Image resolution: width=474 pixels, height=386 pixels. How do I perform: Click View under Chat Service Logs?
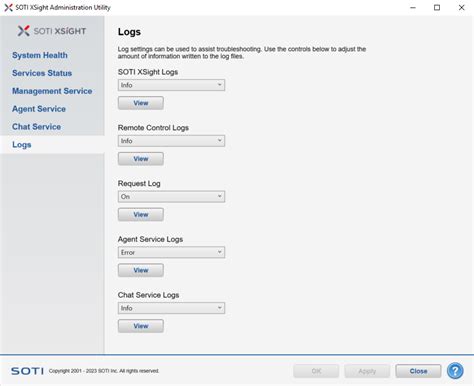(141, 326)
